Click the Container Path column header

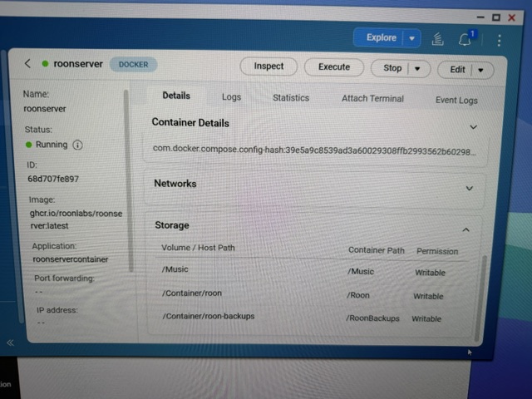[x=377, y=250]
